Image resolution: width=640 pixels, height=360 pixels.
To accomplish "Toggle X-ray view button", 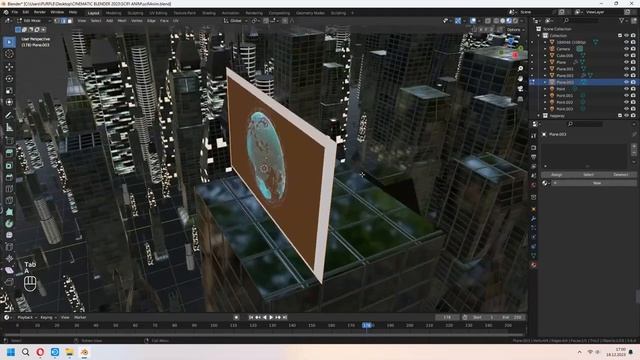I will (x=488, y=20).
